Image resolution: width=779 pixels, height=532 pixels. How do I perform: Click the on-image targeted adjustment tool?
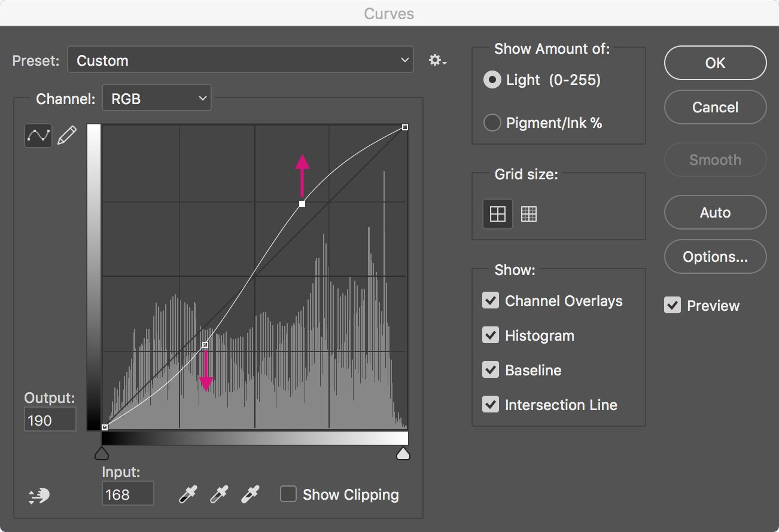tap(39, 495)
